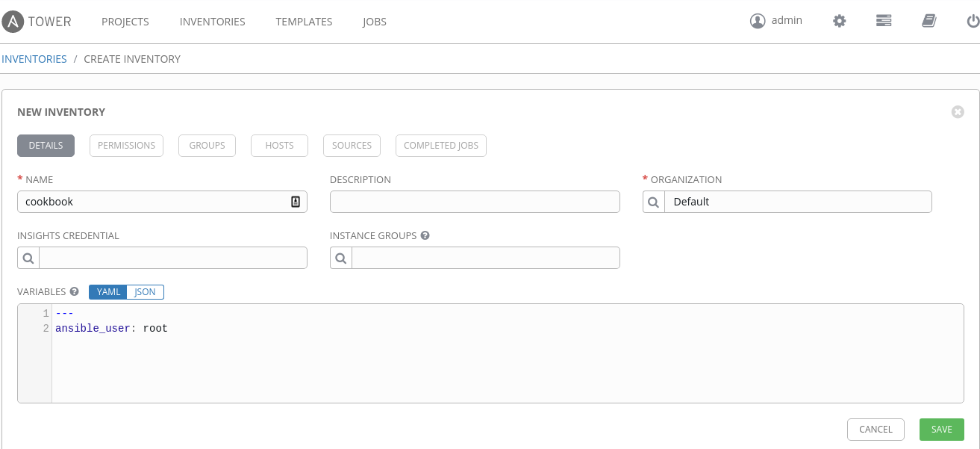The image size is (980, 449).
Task: Open Insights Credential lookup search icon
Action: (x=28, y=258)
